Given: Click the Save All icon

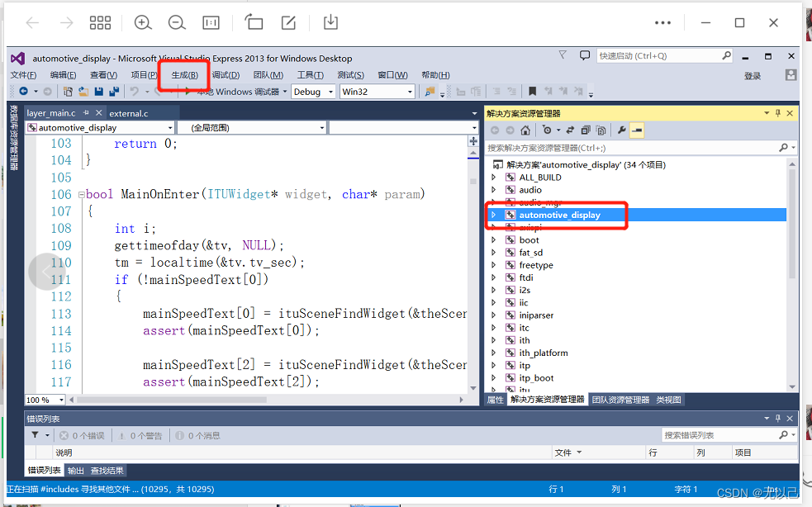Looking at the screenshot, I should click(113, 92).
